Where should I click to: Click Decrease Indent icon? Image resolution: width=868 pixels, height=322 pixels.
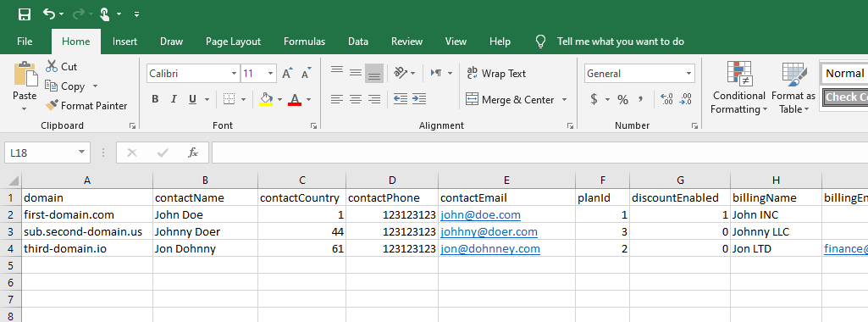click(401, 99)
